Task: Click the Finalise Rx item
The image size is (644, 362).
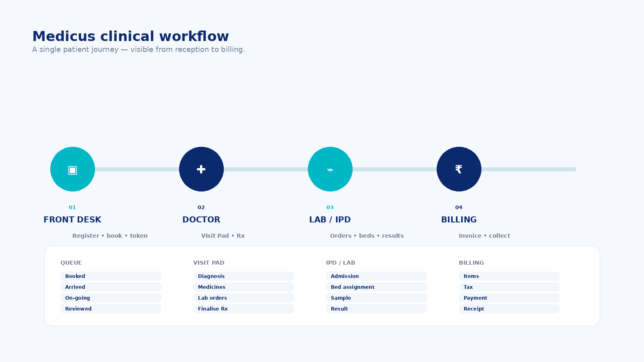Action: 244,309
